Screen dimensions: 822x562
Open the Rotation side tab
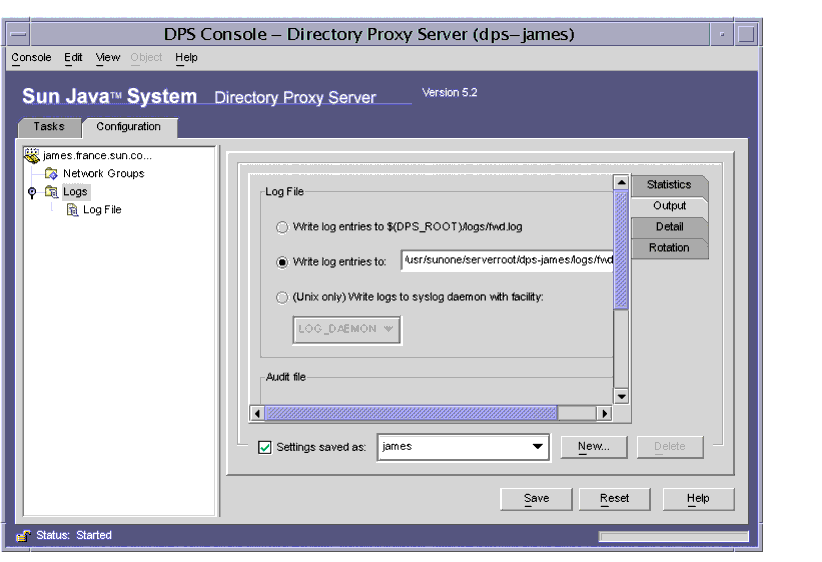pyautogui.click(x=669, y=248)
